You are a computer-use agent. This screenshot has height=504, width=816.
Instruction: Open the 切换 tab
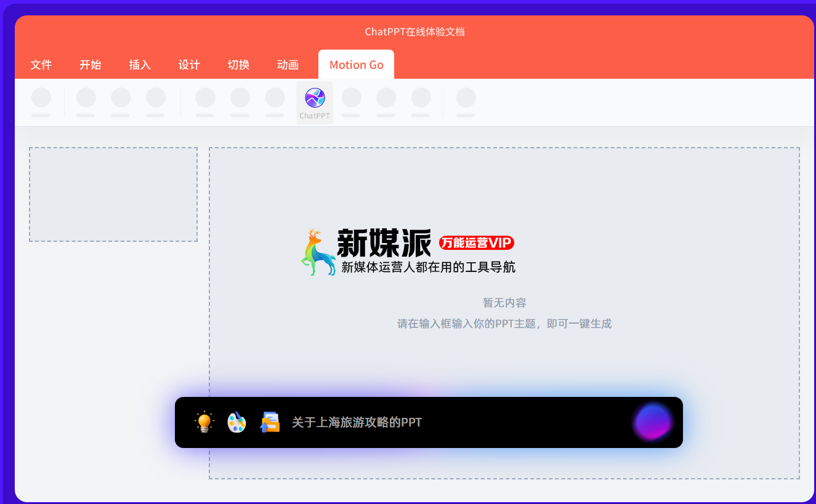click(x=238, y=65)
